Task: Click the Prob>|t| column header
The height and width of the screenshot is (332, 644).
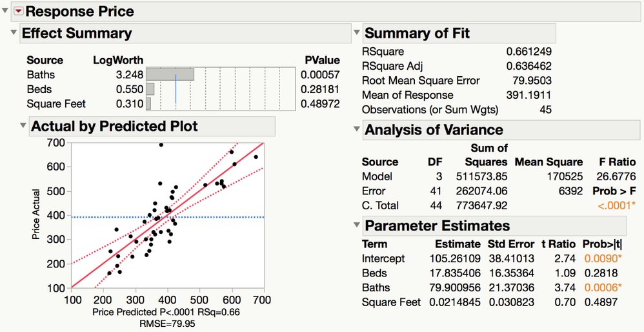Action: coord(602,244)
